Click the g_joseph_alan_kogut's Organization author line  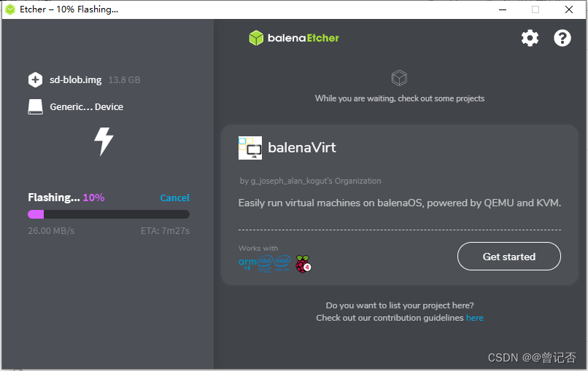310,181
